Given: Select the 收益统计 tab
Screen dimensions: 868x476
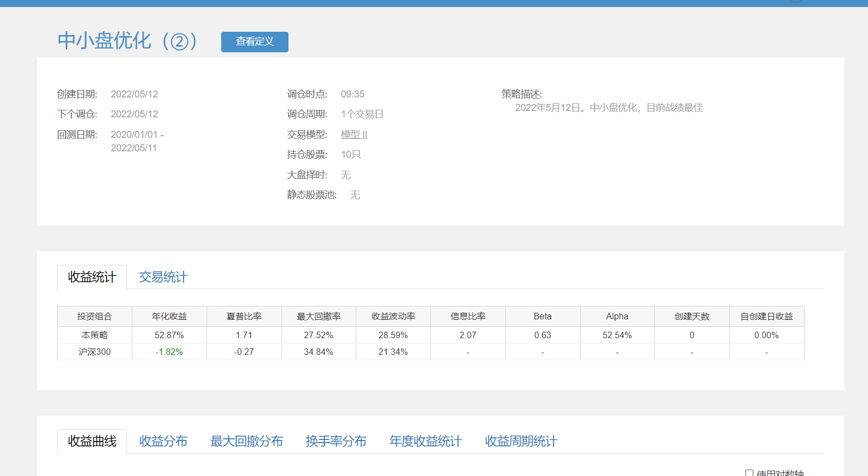Looking at the screenshot, I should (92, 277).
